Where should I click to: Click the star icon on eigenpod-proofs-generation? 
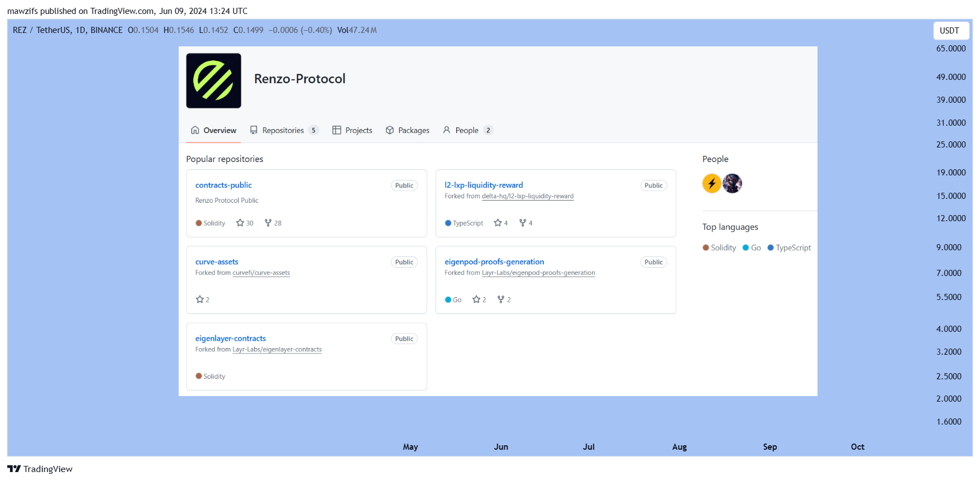pos(476,299)
